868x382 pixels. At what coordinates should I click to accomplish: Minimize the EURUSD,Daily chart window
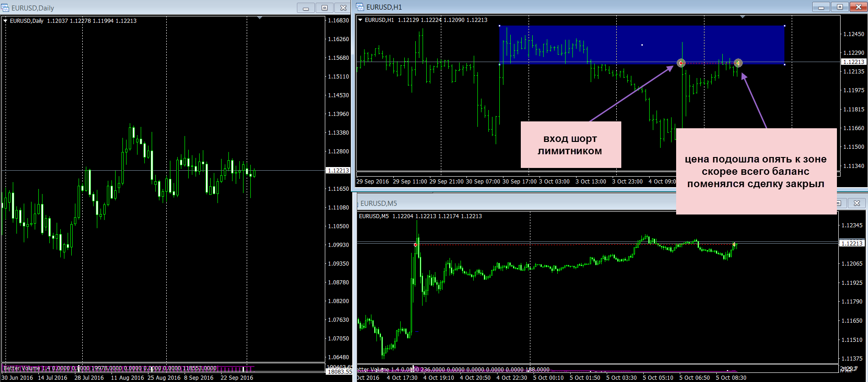pos(306,8)
